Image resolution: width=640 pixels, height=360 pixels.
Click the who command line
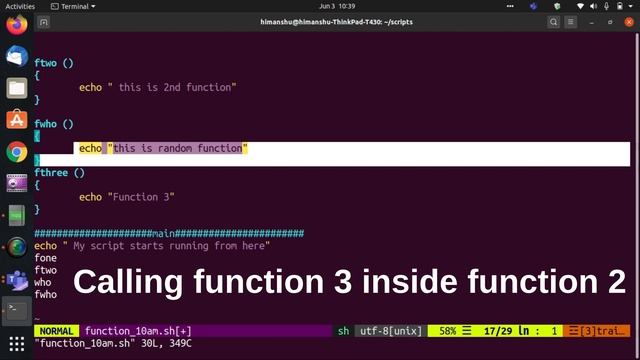(x=43, y=282)
